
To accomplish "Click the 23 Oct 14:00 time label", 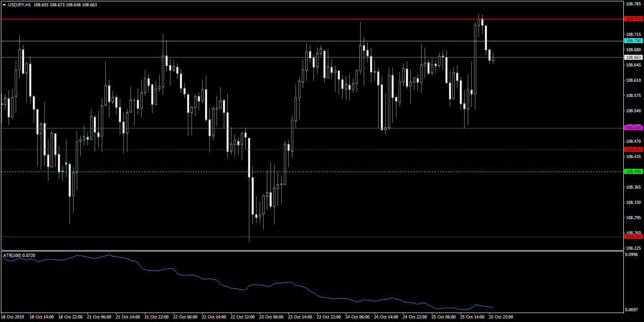I will 300,317.
